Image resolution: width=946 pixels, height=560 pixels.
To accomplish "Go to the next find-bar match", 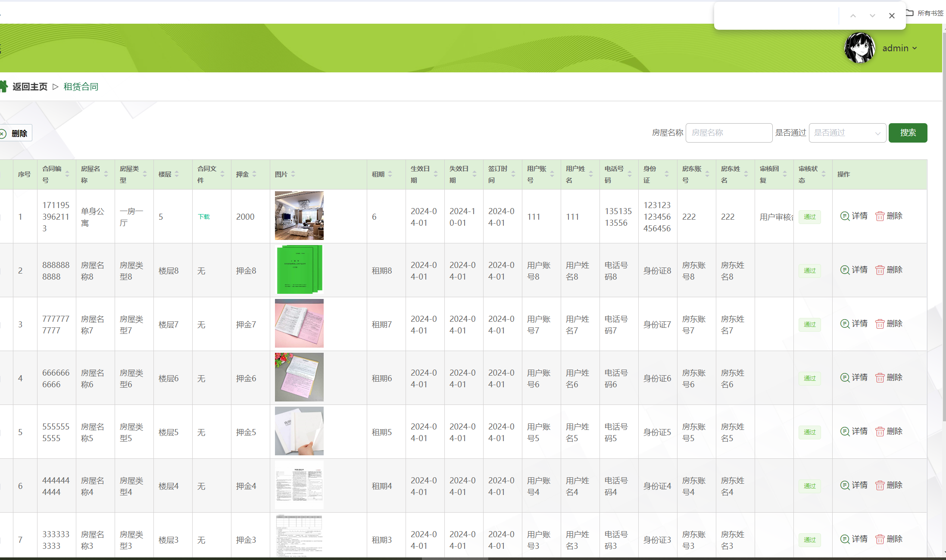I will click(872, 16).
